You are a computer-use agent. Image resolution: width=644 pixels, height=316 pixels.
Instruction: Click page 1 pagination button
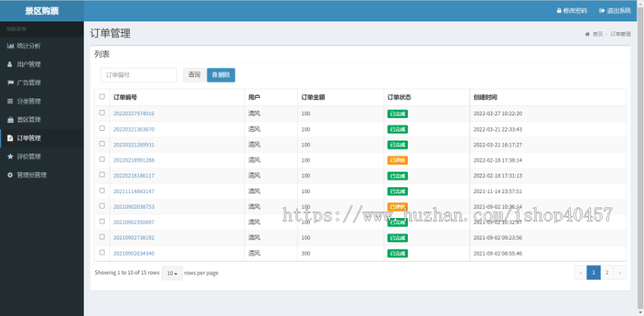(593, 272)
